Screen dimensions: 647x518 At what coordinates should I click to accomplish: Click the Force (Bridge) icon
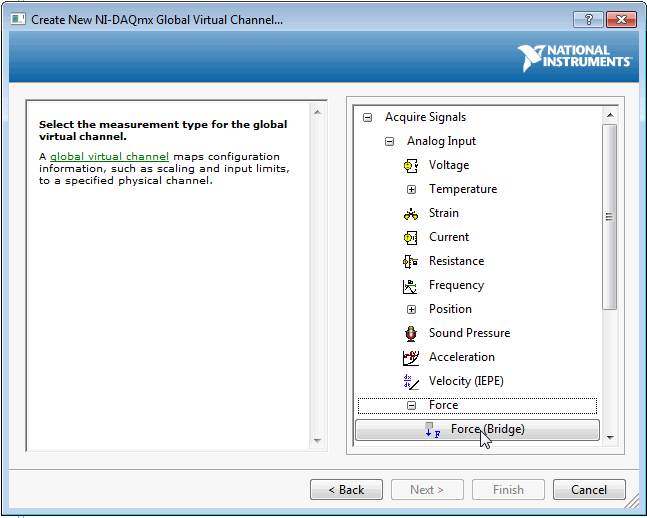tap(432, 430)
